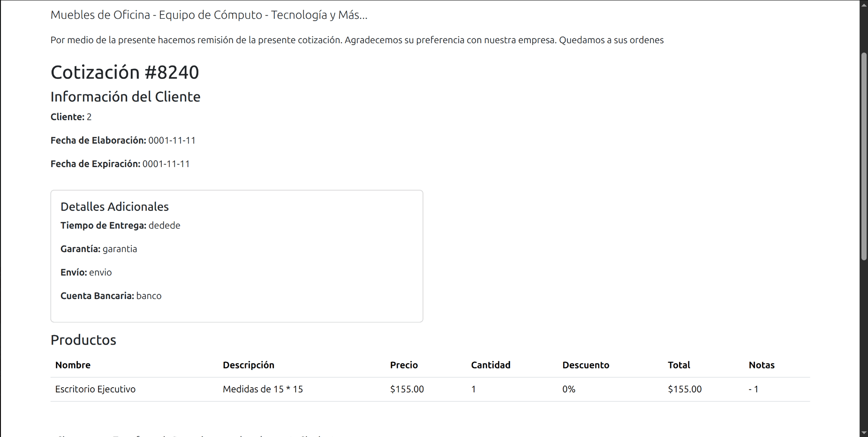This screenshot has height=437, width=868.
Task: Click the "Total" column header
Action: click(679, 365)
